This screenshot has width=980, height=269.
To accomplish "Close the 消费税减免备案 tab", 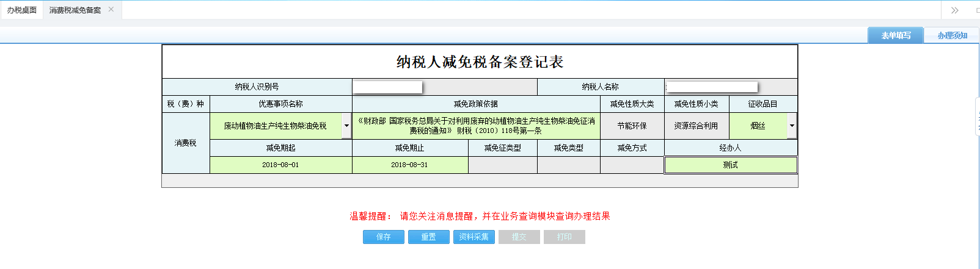I will pos(111,9).
